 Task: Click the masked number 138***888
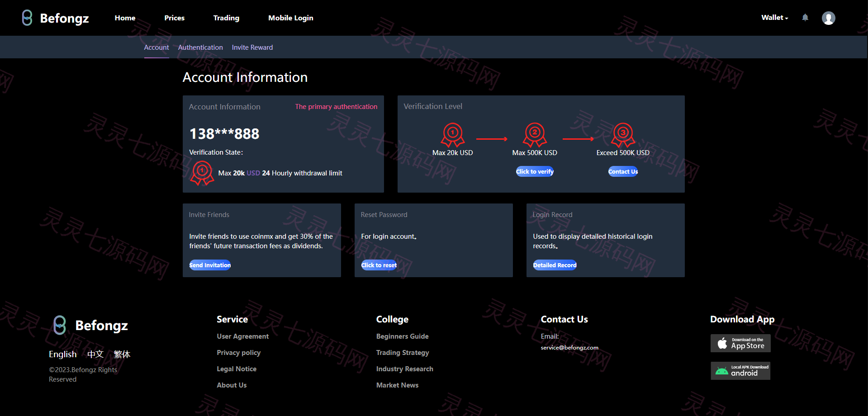pos(224,134)
